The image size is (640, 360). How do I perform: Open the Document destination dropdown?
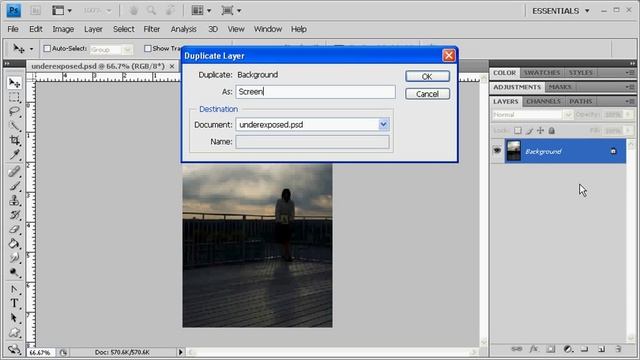[x=383, y=124]
